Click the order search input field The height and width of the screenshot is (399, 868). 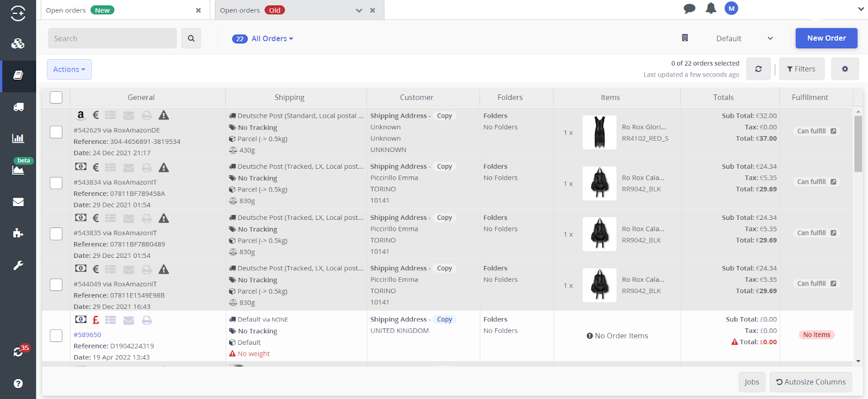tap(112, 39)
